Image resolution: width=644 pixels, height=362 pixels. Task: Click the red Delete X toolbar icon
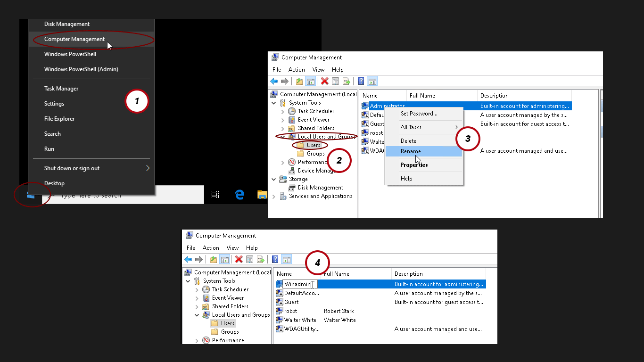coord(323,81)
